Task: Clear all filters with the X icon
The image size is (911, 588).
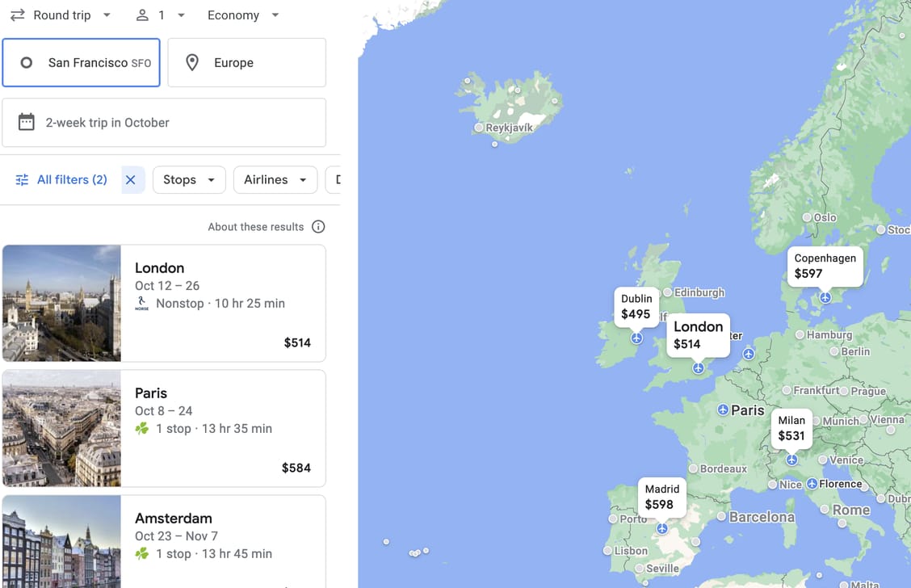Action: tap(131, 180)
